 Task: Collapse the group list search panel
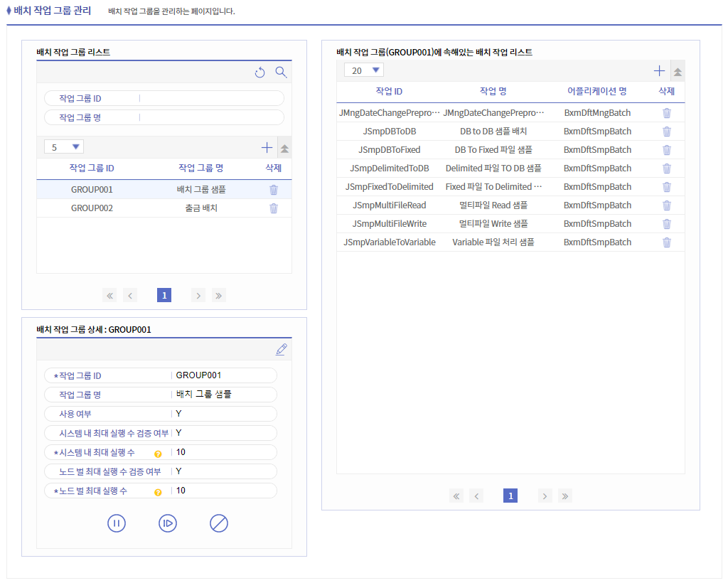point(284,149)
